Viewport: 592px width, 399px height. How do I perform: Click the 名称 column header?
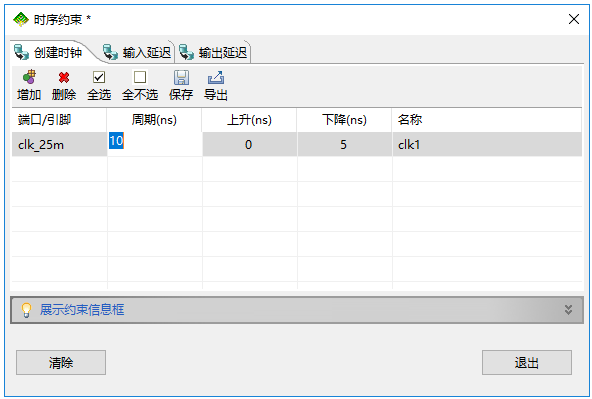tap(487, 120)
